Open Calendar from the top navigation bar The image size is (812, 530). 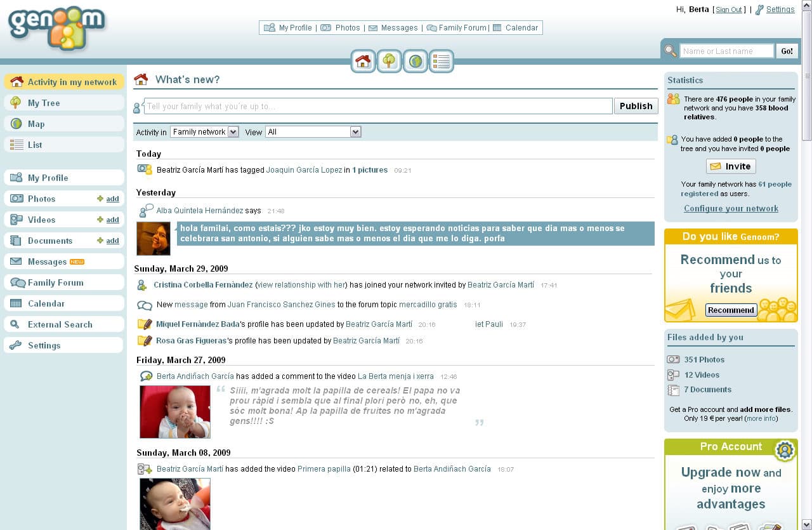[516, 28]
